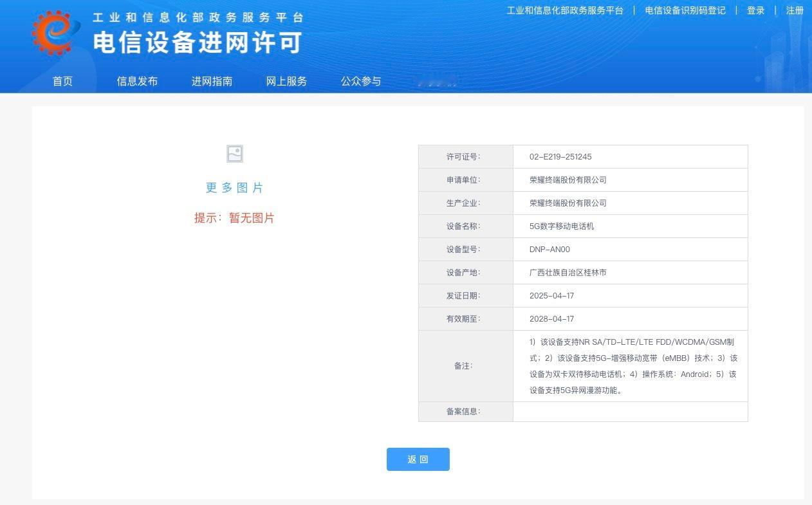Click the broken image placeholder icon
The image size is (812, 505).
click(235, 154)
